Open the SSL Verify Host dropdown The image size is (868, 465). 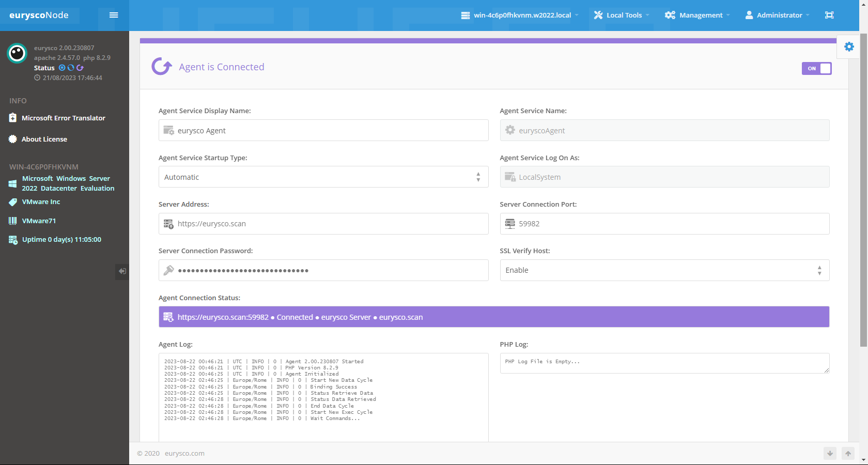pos(664,270)
